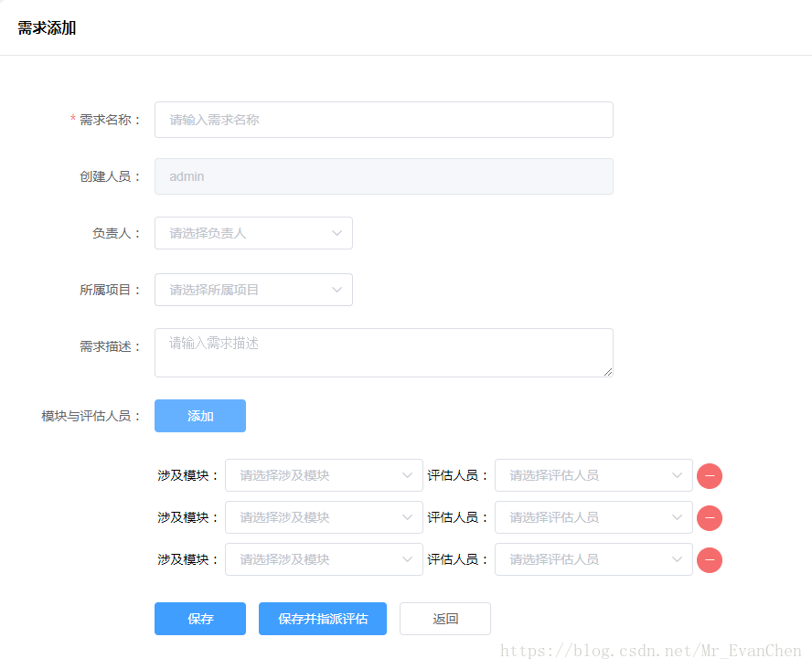The image size is (812, 669).
Task: Click the 保存 button
Action: pos(200,619)
